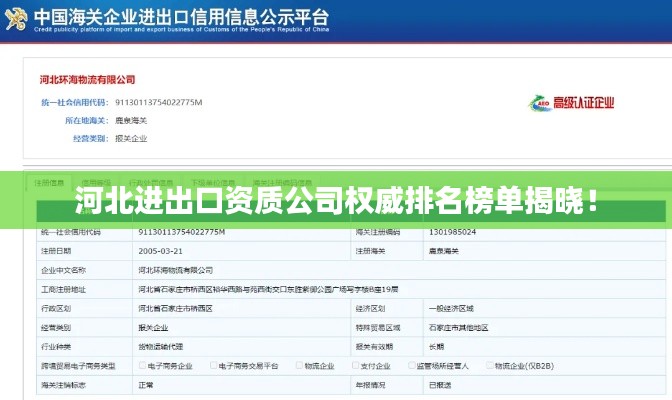Click the 注册海关 table value 鹿泉海关
Image resolution: width=672 pixels, height=400 pixels.
point(444,251)
